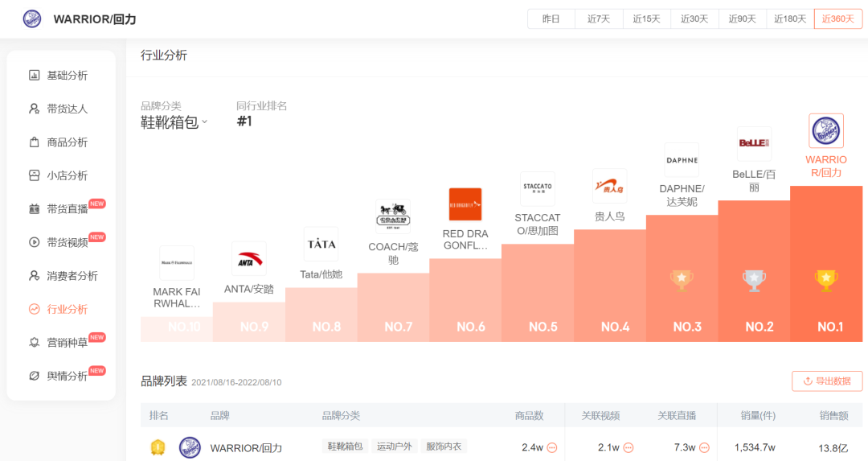Viewport: 868px width, 461px height.
Task: Click the NO.7 ranking bar
Action: [393, 307]
